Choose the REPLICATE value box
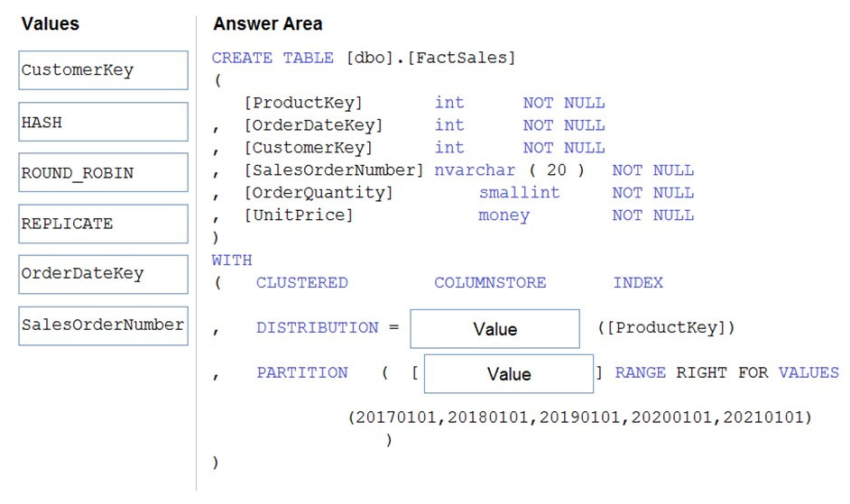The width and height of the screenshot is (850, 504). pyautogui.click(x=103, y=224)
